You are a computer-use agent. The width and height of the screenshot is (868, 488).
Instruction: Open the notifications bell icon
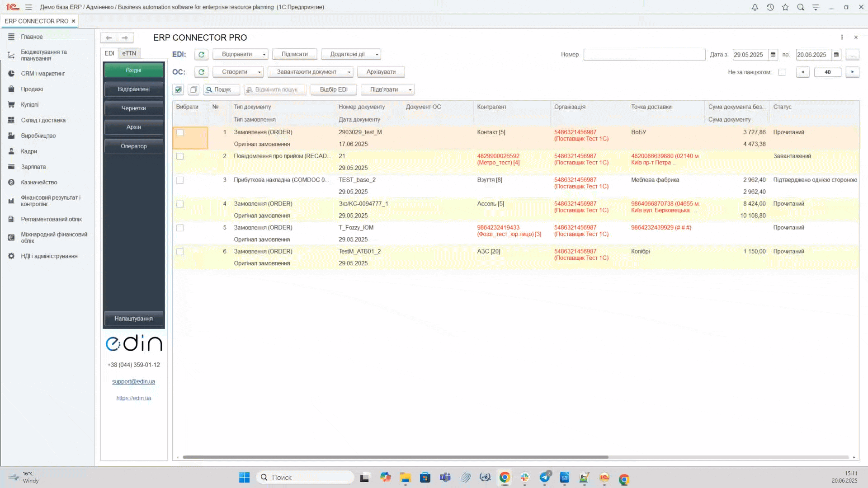pos(755,7)
